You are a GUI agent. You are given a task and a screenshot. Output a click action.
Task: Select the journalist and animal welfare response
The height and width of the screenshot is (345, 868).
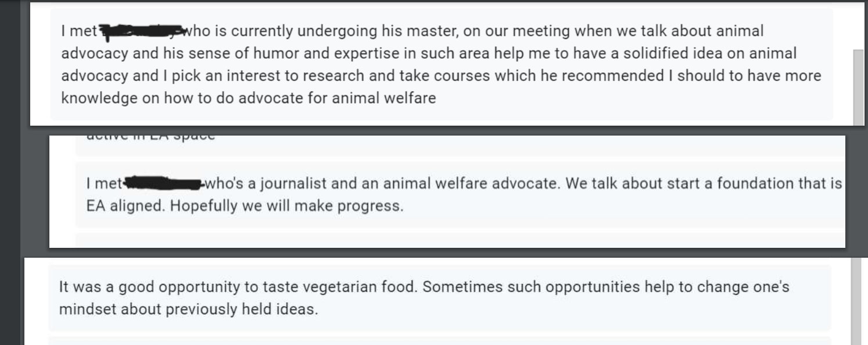pos(459,195)
